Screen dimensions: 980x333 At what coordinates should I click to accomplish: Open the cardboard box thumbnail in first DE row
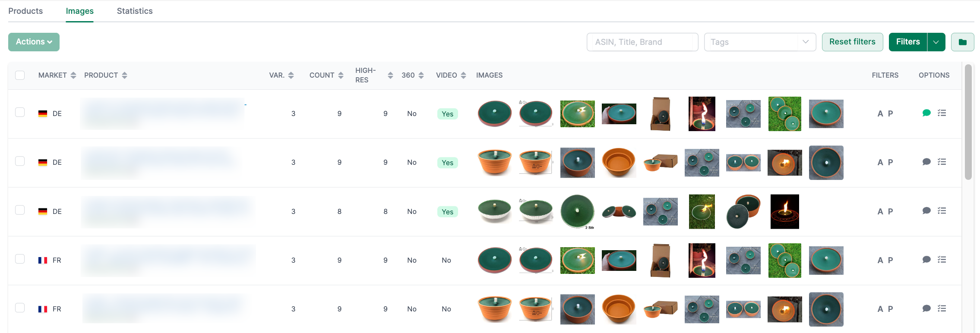point(661,113)
